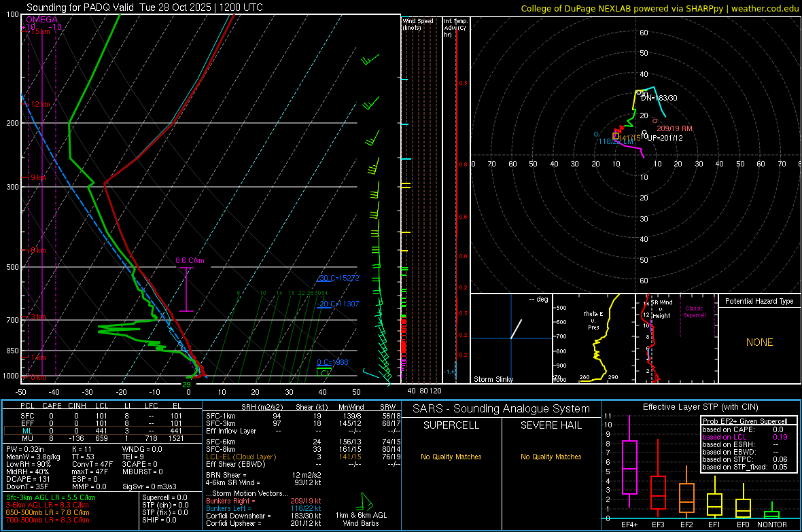Select the red 12 km height marker

[39, 104]
